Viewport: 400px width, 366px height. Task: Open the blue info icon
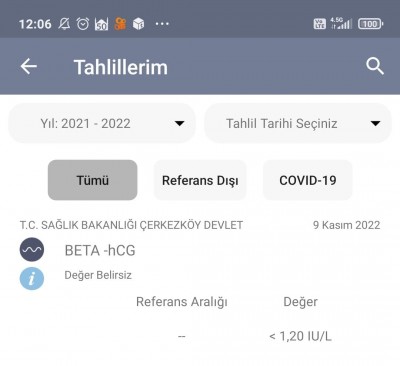[32, 278]
